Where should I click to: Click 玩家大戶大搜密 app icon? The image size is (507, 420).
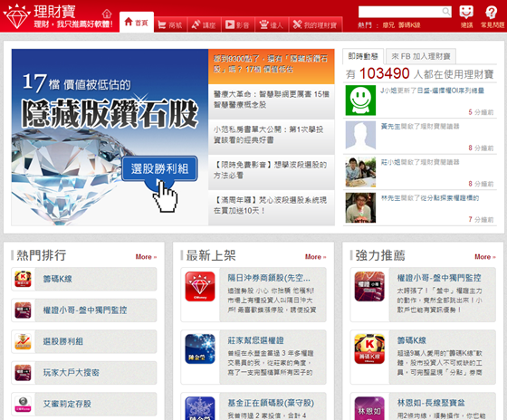(x=23, y=372)
